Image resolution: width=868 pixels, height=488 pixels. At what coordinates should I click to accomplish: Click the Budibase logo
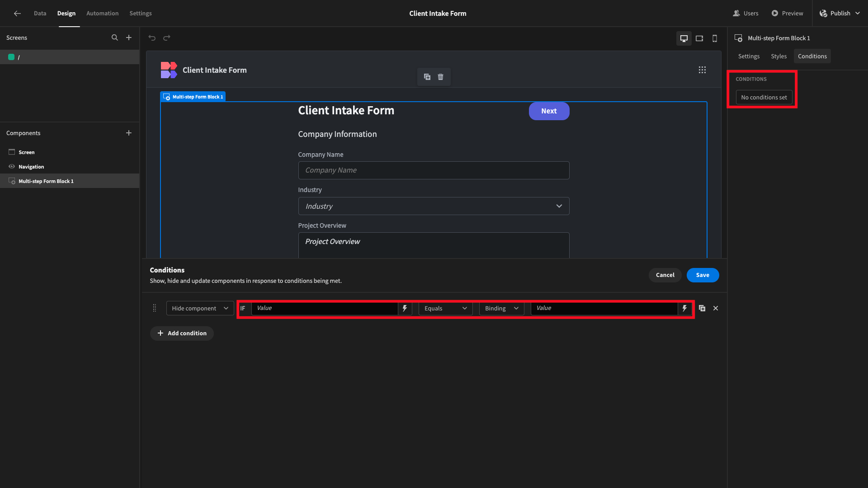coord(169,70)
